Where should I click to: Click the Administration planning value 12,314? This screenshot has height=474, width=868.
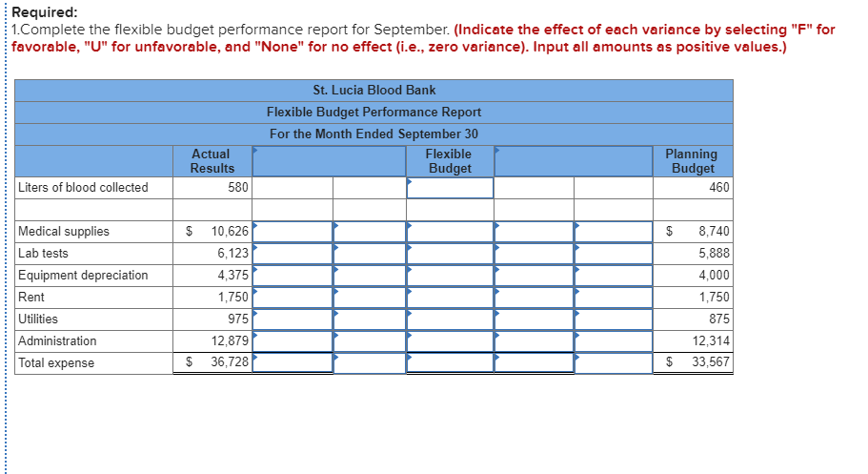coord(712,340)
